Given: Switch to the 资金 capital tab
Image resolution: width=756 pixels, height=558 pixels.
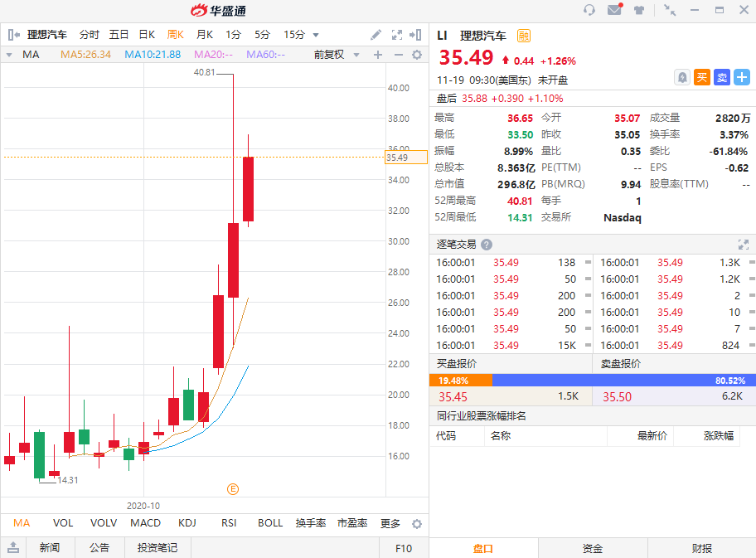Looking at the screenshot, I should pyautogui.click(x=593, y=548).
